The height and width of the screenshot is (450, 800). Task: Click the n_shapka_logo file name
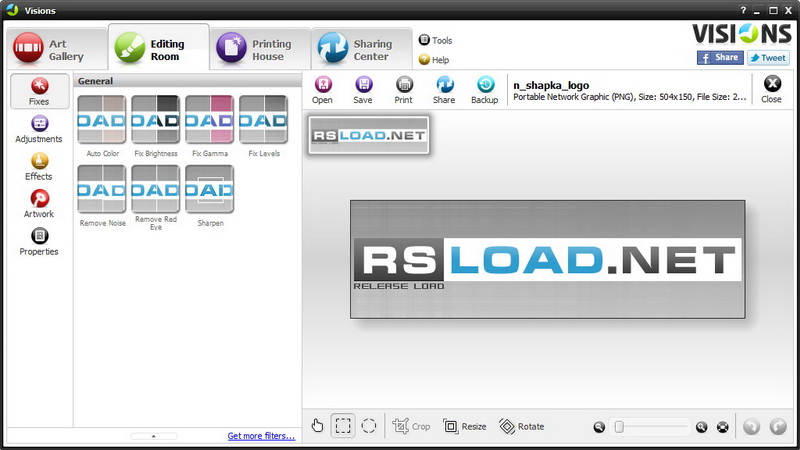click(551, 85)
